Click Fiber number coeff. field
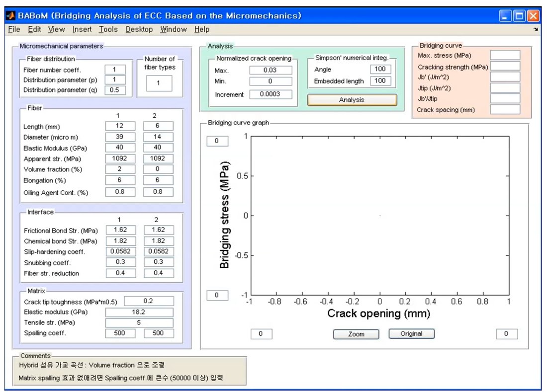 click(115, 70)
